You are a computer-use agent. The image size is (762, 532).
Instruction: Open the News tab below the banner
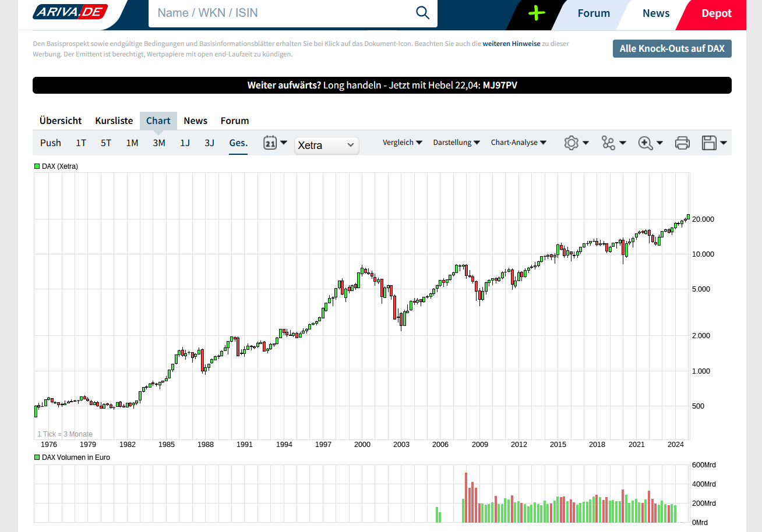(196, 121)
